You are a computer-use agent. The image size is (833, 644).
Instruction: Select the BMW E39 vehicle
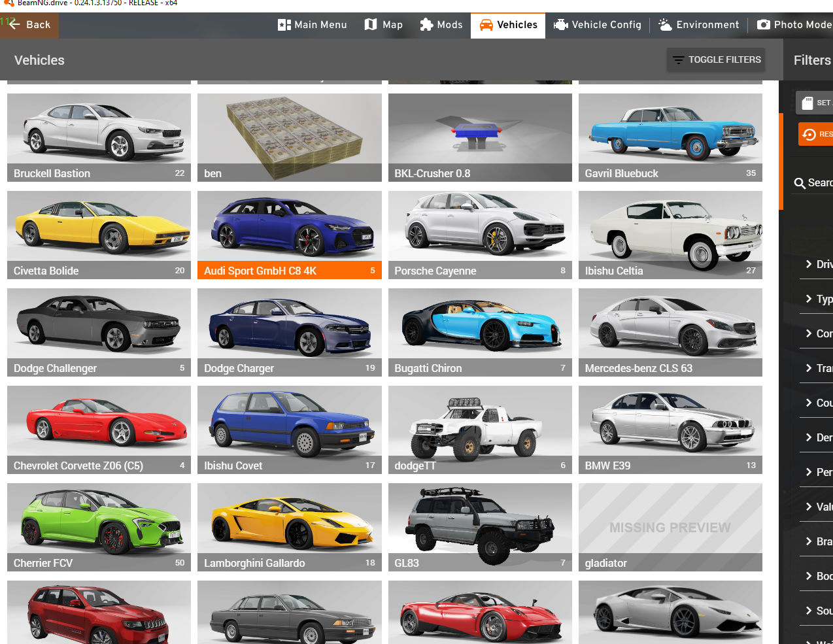pos(670,430)
